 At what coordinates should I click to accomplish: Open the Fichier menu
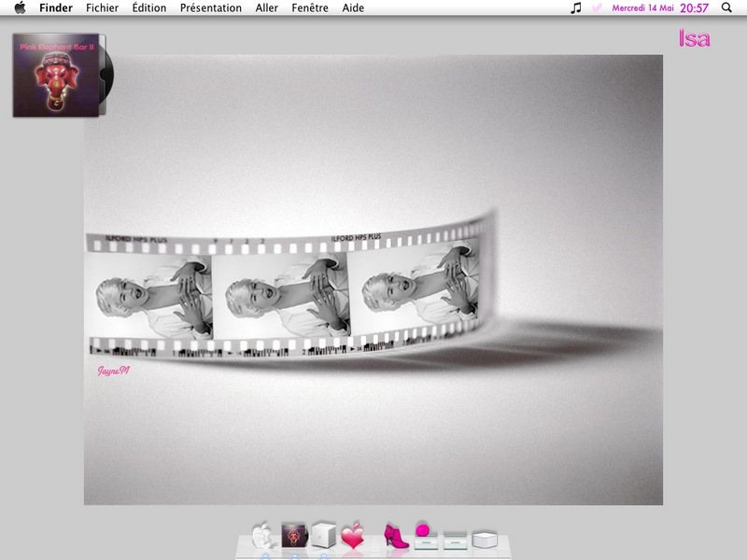[102, 7]
